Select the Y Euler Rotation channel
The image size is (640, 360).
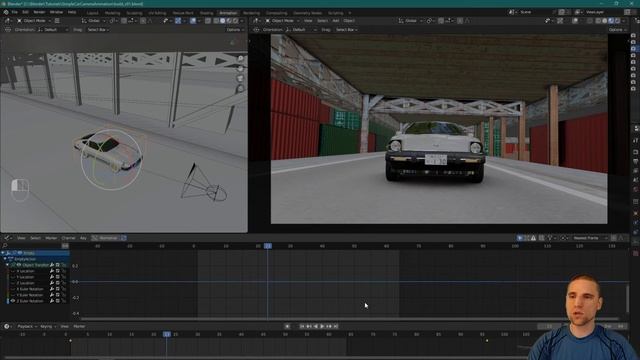pyautogui.click(x=30, y=295)
